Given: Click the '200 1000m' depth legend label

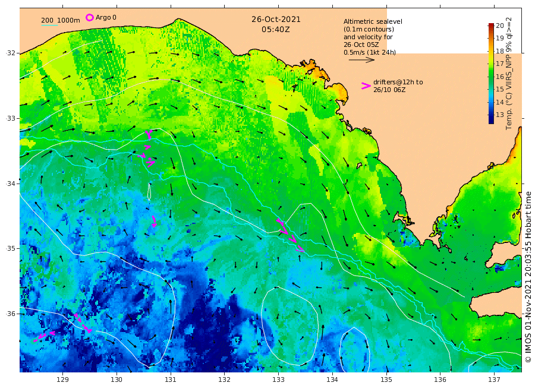Looking at the screenshot, I should tap(61, 20).
